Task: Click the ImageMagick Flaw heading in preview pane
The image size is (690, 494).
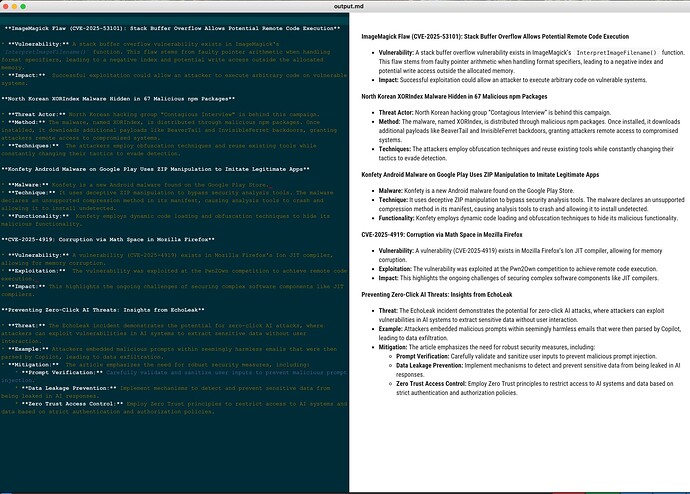Action: [x=495, y=37]
